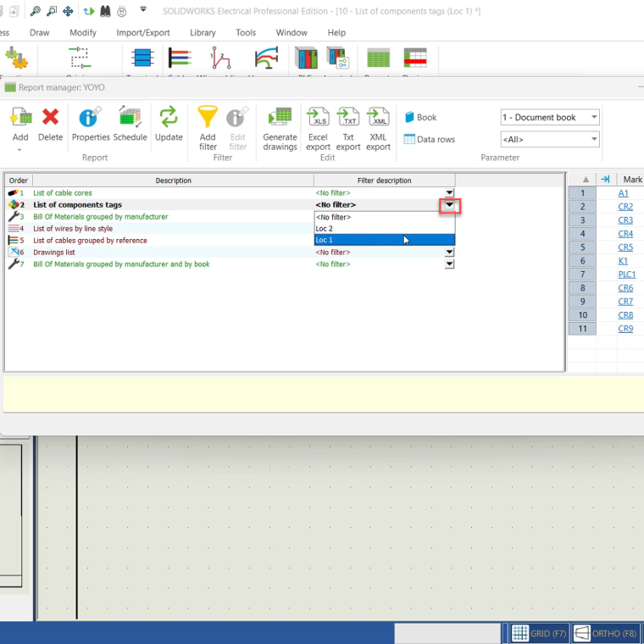The width and height of the screenshot is (644, 644).
Task: Choose <No filter> in the open filter list
Action: [x=385, y=217]
